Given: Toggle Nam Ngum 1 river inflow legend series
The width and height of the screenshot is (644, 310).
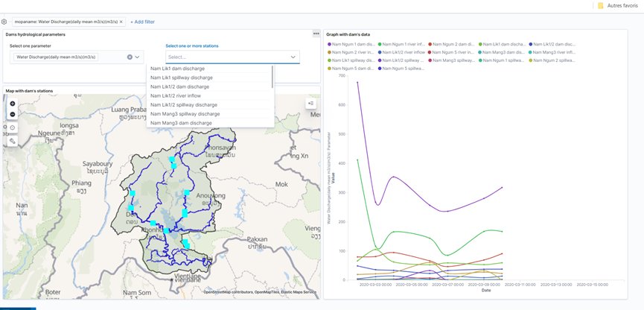Looking at the screenshot, I should [x=406, y=45].
